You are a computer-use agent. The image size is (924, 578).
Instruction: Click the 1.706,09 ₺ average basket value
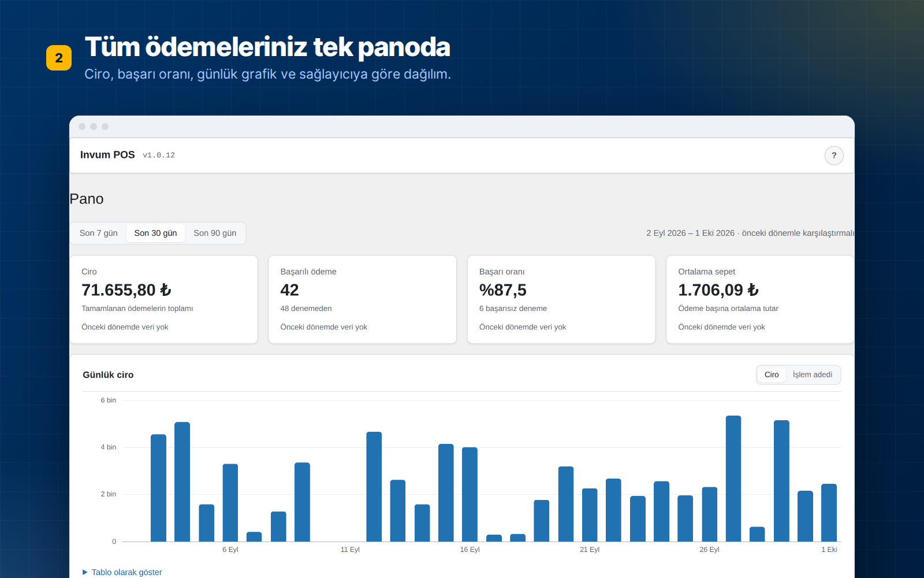tap(718, 290)
